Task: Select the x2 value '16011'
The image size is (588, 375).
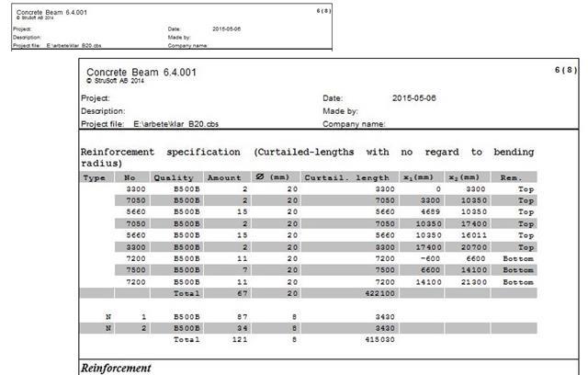Action: [474, 235]
